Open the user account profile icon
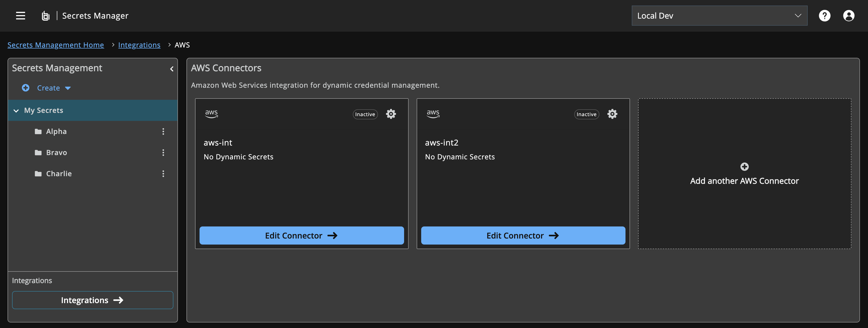Image resolution: width=868 pixels, height=328 pixels. (848, 16)
